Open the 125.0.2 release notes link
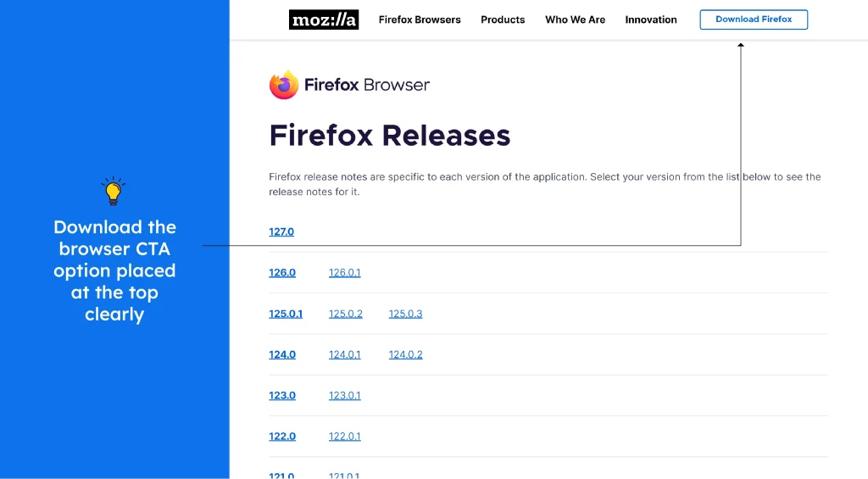 coord(346,314)
